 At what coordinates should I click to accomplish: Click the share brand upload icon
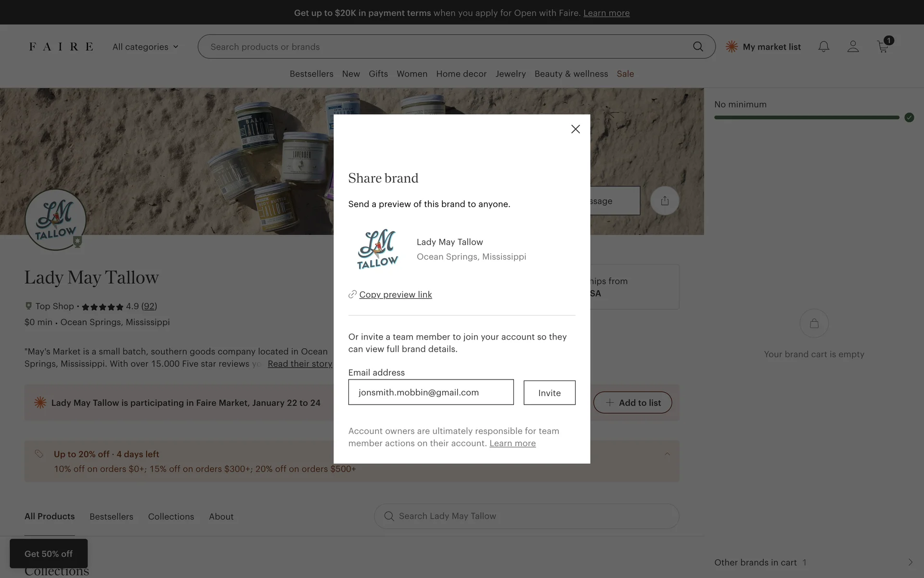click(665, 201)
